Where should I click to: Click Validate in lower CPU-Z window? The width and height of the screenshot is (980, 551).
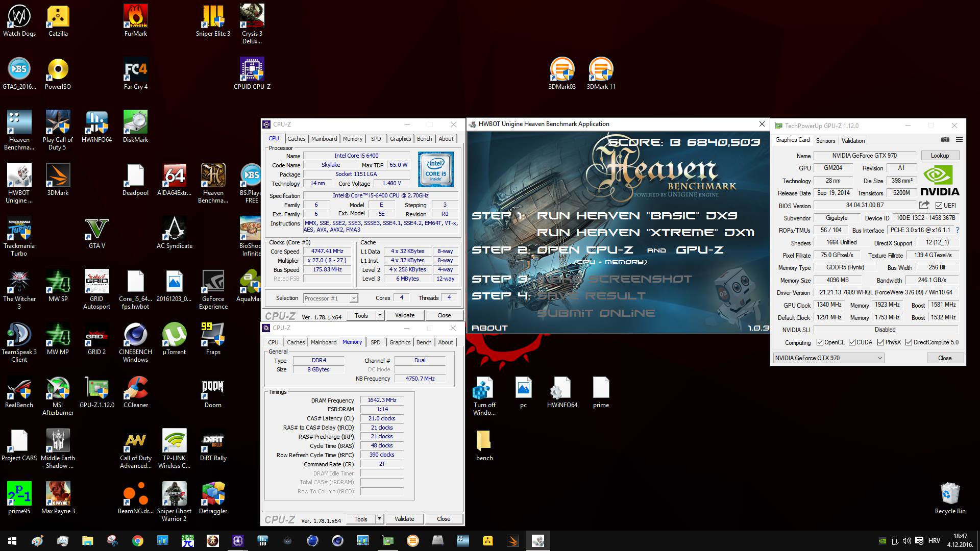pos(404,519)
